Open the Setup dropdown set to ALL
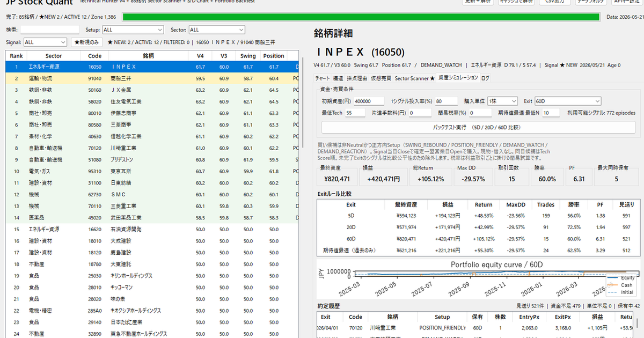Image resolution: width=644 pixels, height=338 pixels. point(133,30)
